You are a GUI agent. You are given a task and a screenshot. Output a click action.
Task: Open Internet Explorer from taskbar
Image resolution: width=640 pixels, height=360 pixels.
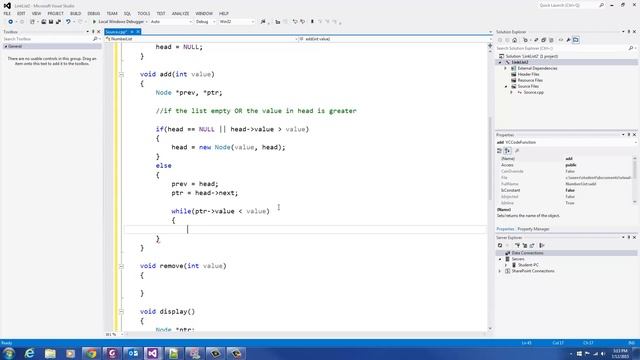click(29, 353)
